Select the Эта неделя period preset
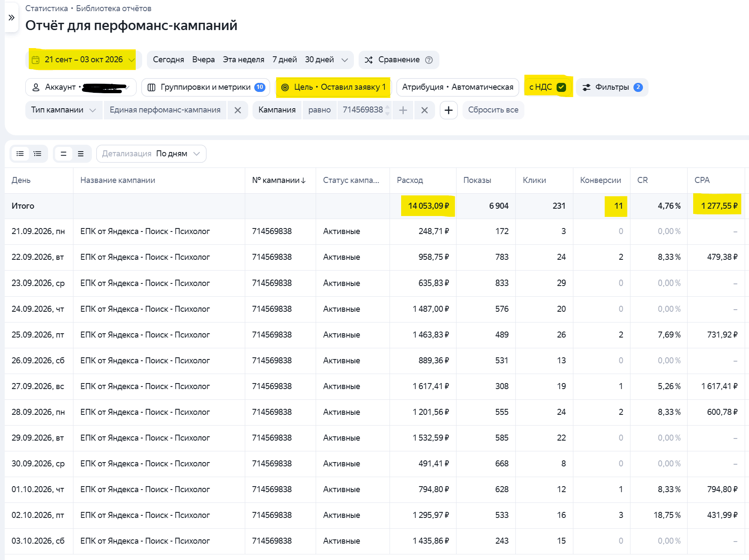Image resolution: width=749 pixels, height=560 pixels. [244, 60]
